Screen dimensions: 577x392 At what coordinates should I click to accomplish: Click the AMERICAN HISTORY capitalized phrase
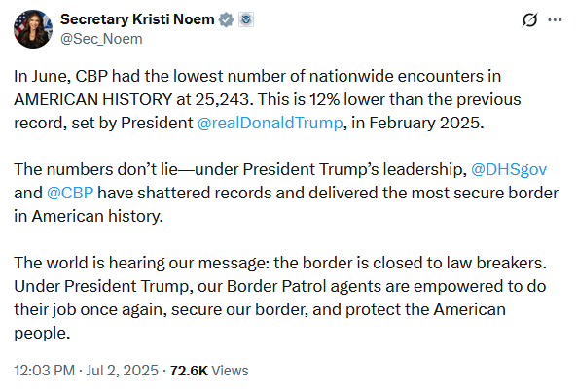coord(93,99)
